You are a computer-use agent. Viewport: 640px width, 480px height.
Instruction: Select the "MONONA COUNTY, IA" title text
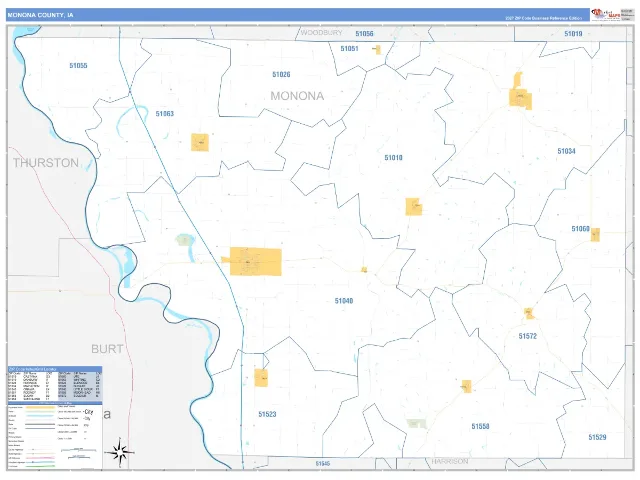40,15
